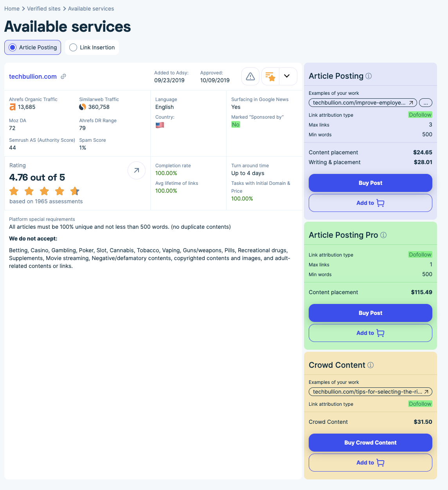Click the Buy Crowd Content button
The image size is (448, 490).
coord(370,443)
